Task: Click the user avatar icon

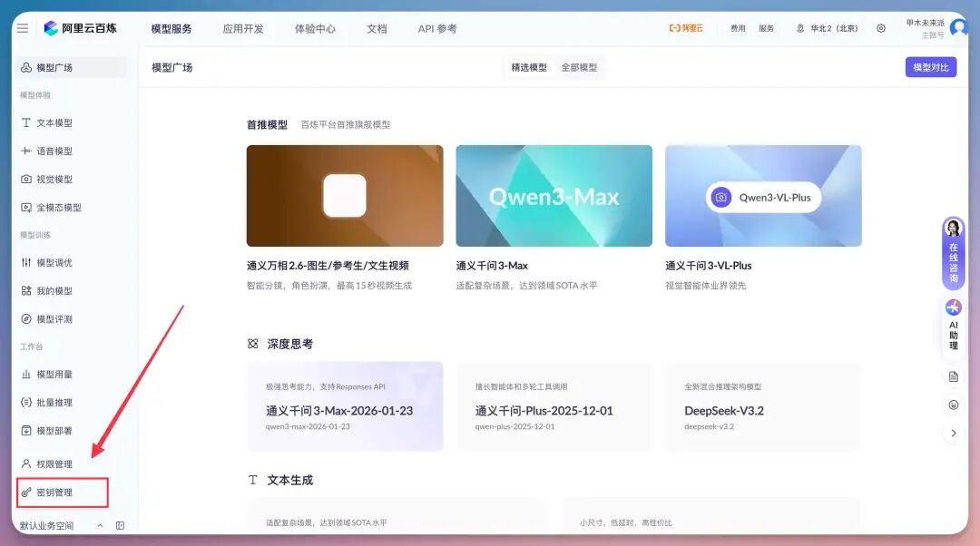Action: pyautogui.click(x=958, y=27)
